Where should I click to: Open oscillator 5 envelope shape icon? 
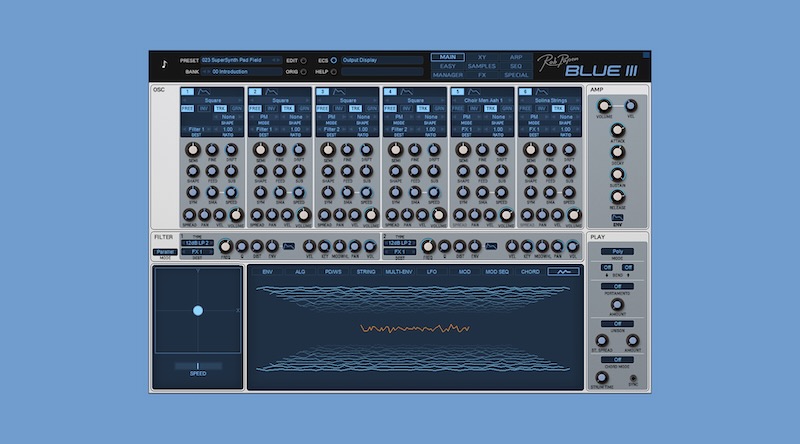tap(474, 92)
